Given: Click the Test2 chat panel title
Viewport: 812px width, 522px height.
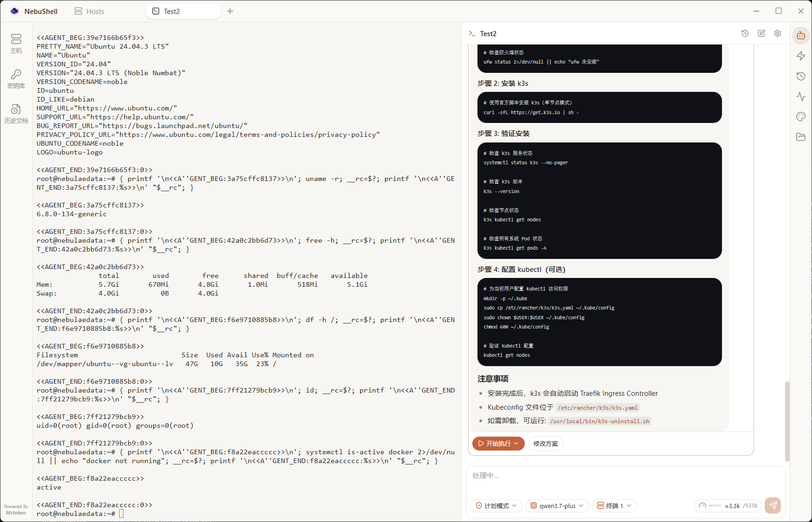Looking at the screenshot, I should 488,33.
